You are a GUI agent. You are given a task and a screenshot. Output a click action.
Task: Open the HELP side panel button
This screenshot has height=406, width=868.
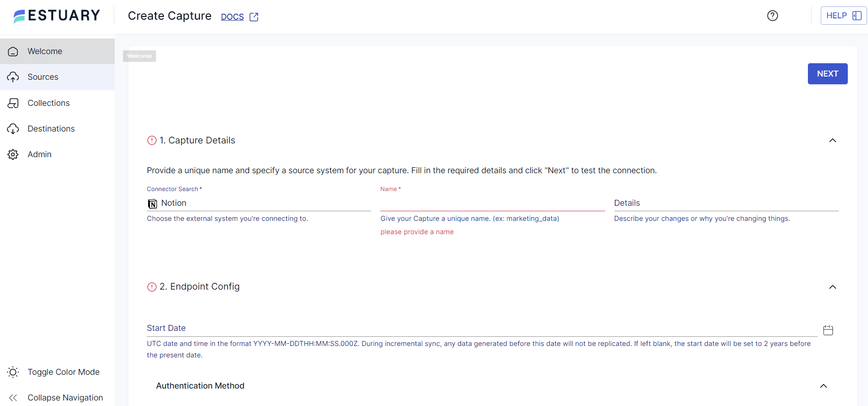[x=843, y=16]
